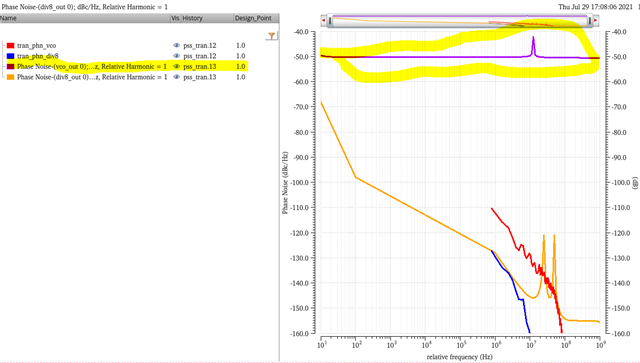The image size is (640, 363).
Task: Click pss_tran.12 history of tran_phn_vco
Action: tap(200, 45)
